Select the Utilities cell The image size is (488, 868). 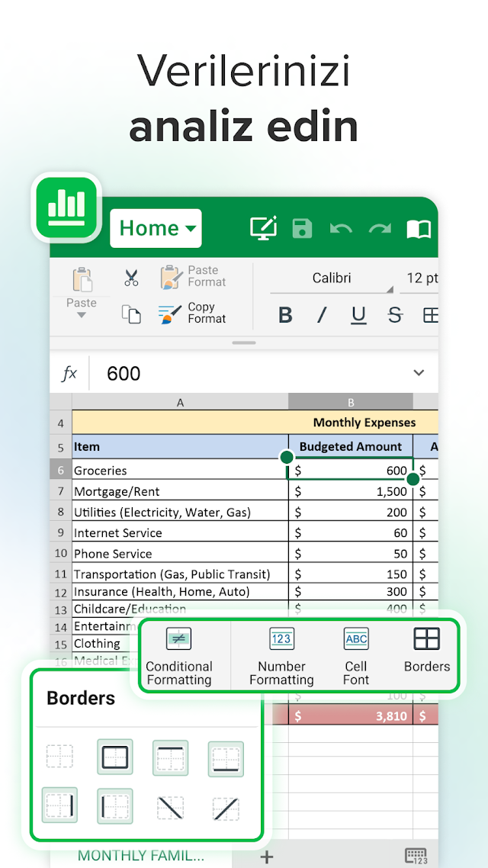click(181, 512)
